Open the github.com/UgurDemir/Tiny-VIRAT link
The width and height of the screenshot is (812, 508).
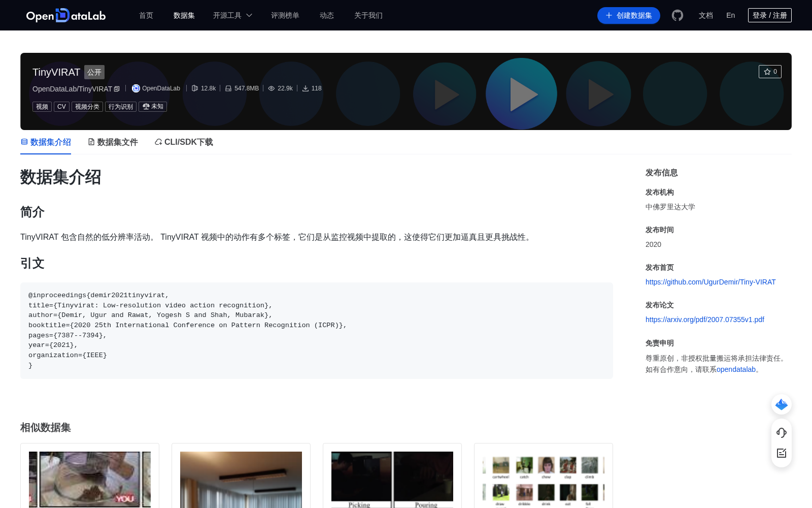point(710,282)
